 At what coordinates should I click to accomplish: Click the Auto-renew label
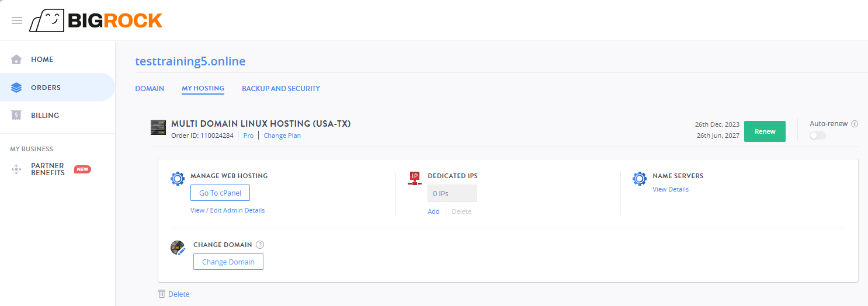828,124
